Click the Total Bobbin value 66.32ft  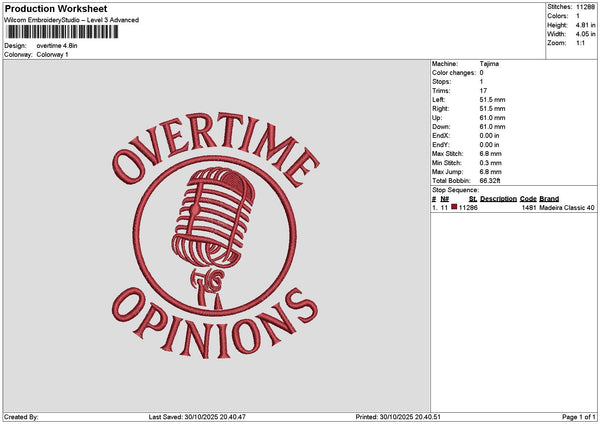pos(490,181)
